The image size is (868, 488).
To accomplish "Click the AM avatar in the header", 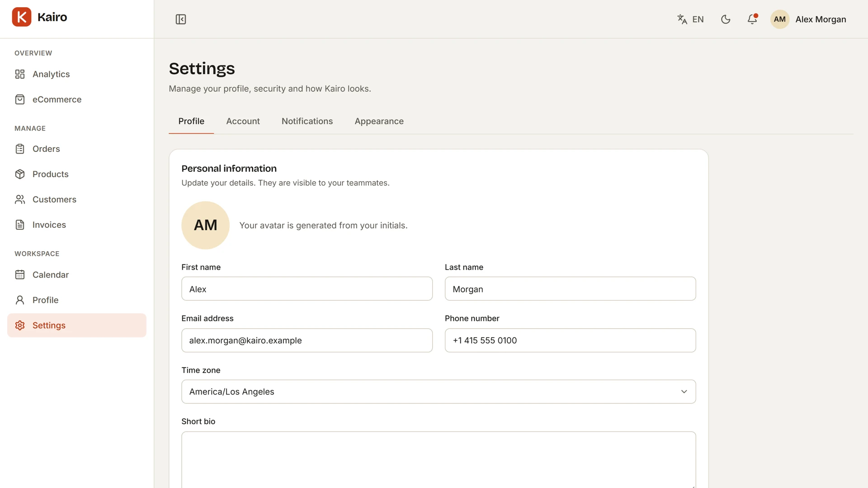I will pos(779,19).
